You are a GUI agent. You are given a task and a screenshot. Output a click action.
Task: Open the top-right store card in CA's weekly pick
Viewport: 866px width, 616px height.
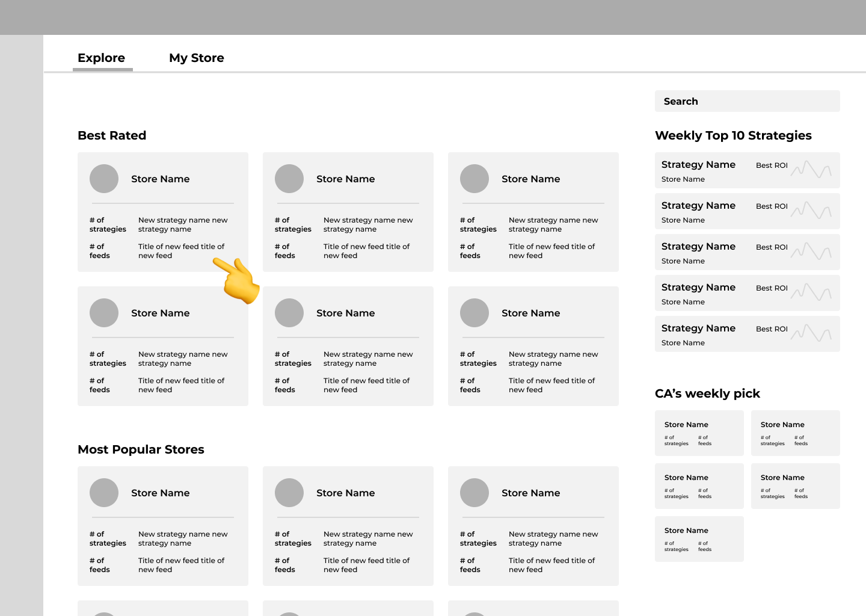click(795, 433)
